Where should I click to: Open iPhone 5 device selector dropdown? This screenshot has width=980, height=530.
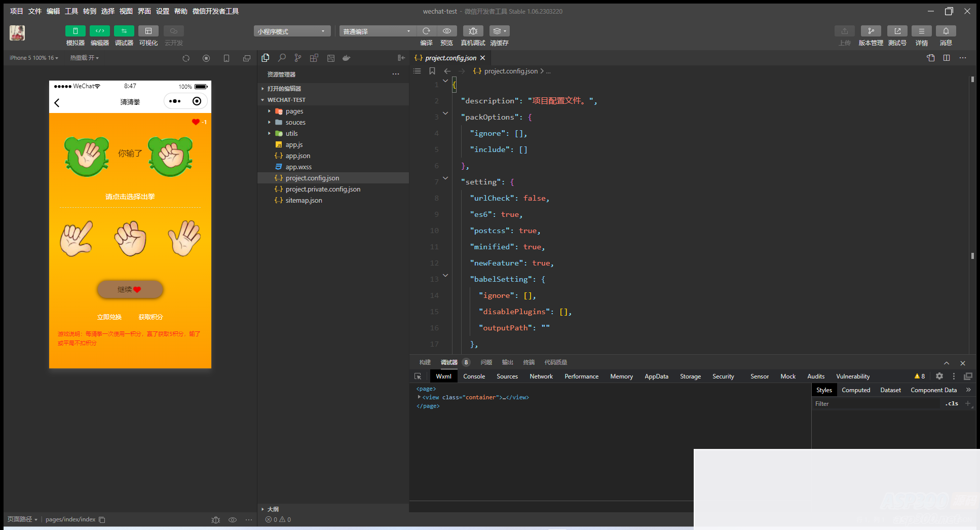[x=34, y=58]
